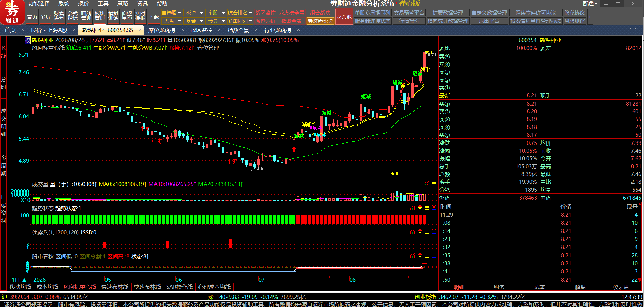Image resolution: width=644 pixels, height=307 pixels.
Task: Open the 大盘 dropdown
Action: [172, 21]
